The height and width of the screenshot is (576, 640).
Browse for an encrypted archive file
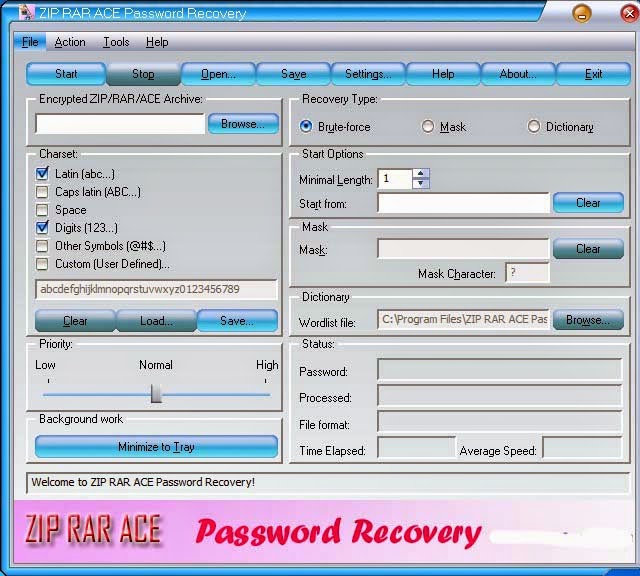(243, 124)
